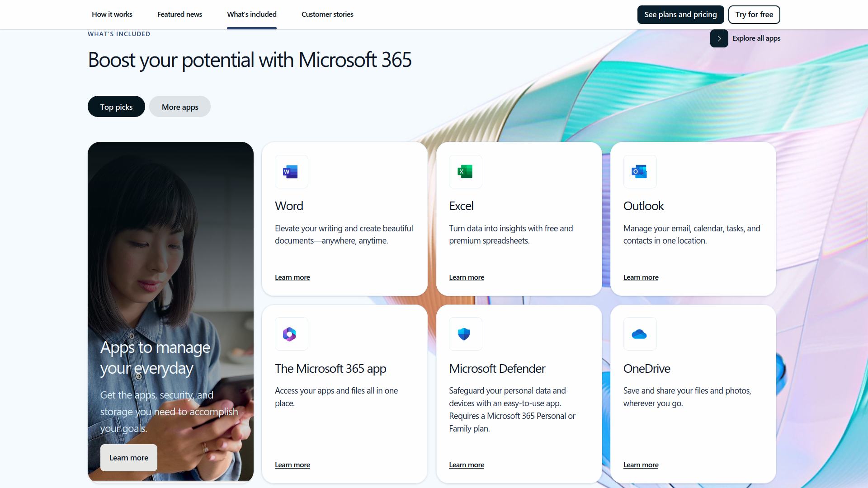Image resolution: width=868 pixels, height=488 pixels.
Task: Click the WHAT'S INCLUDED section label
Action: coord(119,34)
